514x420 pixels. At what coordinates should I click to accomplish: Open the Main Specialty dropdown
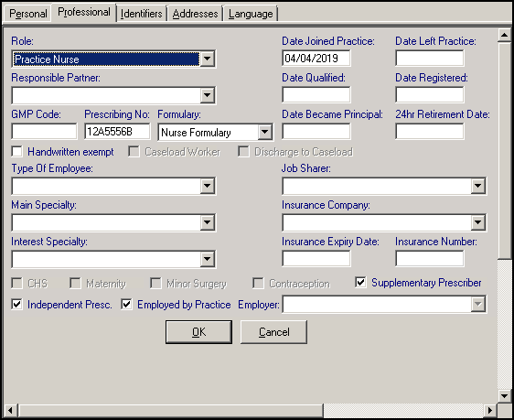coord(208,222)
